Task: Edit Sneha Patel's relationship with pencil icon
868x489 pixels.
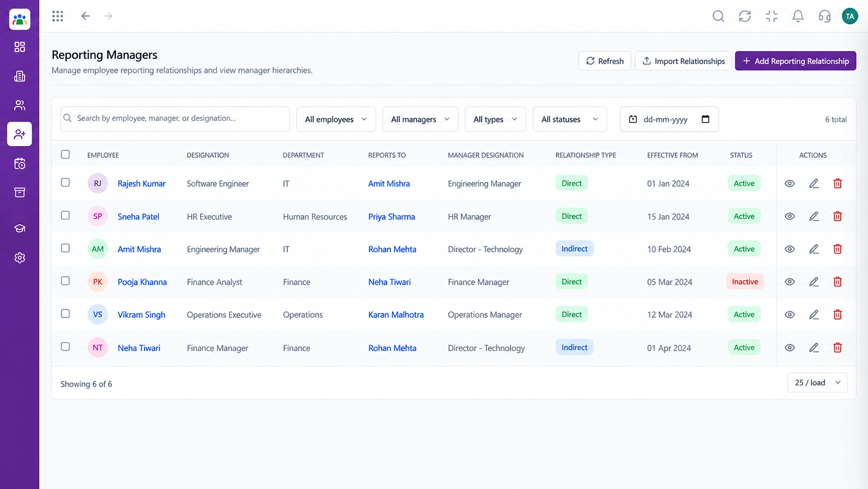Action: click(x=814, y=216)
